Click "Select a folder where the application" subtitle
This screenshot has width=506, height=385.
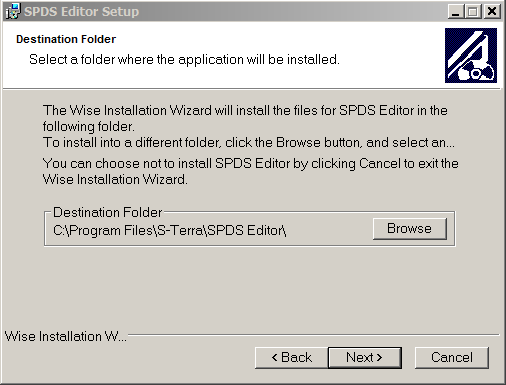click(x=184, y=60)
